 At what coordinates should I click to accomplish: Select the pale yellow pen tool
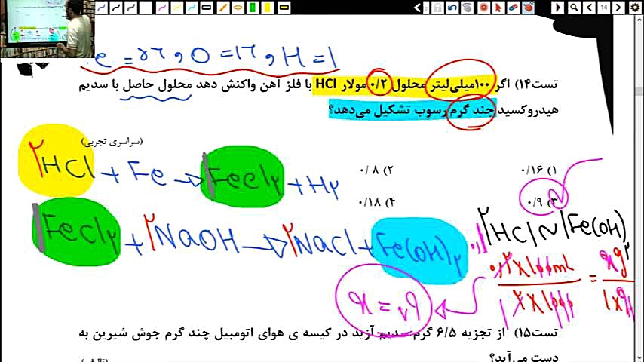(177, 8)
